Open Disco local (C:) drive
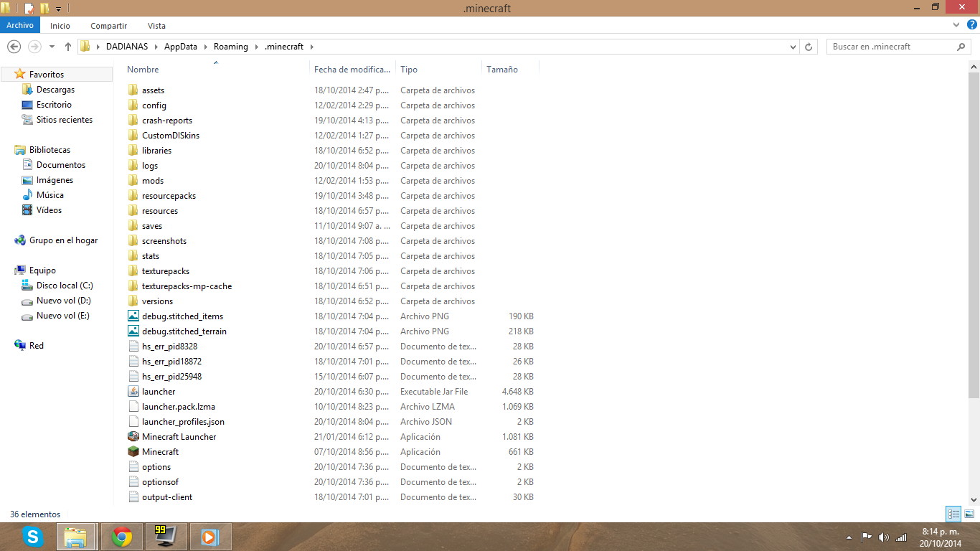This screenshot has width=980, height=551. coord(65,286)
